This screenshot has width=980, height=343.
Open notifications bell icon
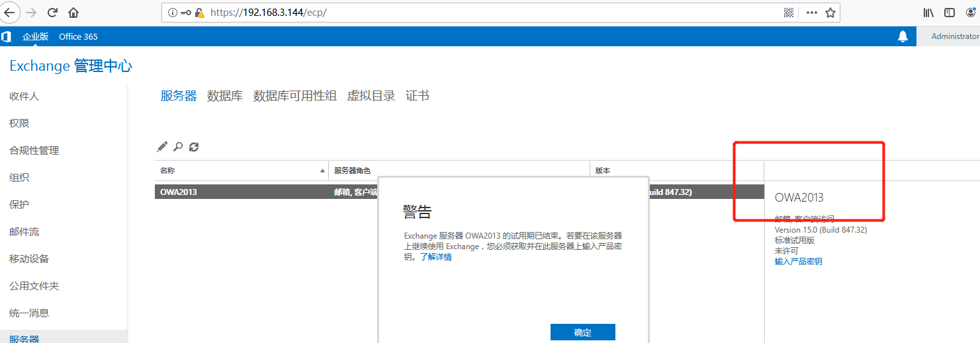click(903, 36)
